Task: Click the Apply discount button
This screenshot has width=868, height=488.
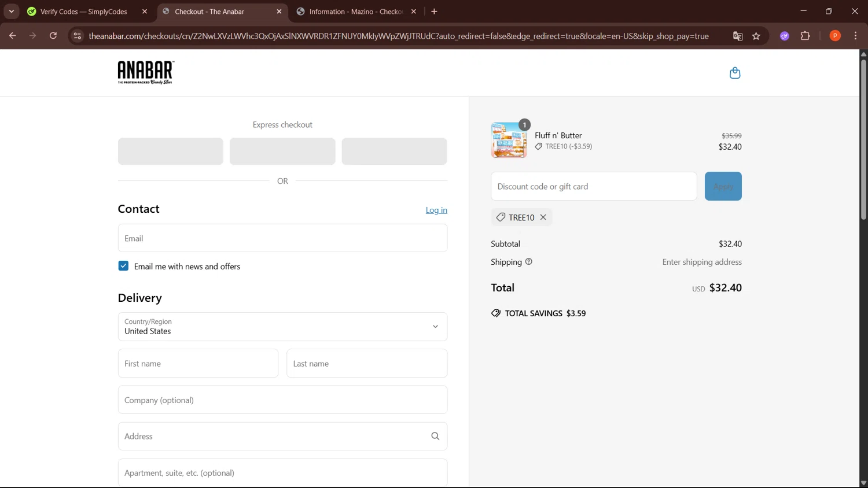Action: pos(723,186)
